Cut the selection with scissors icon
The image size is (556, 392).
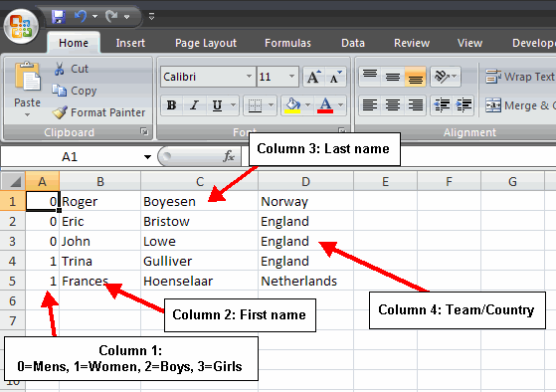point(71,69)
